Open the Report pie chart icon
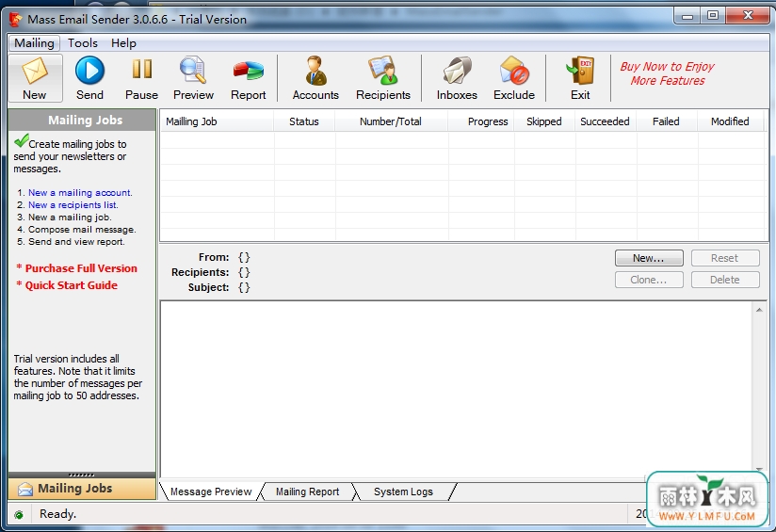Image resolution: width=776 pixels, height=532 pixels. pos(248,71)
